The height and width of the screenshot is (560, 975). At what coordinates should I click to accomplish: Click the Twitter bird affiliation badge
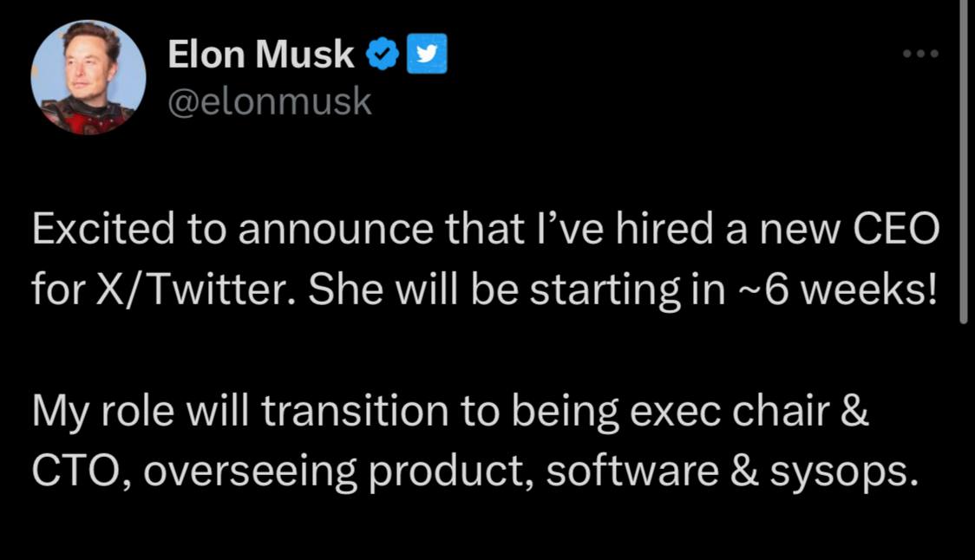pos(427,55)
